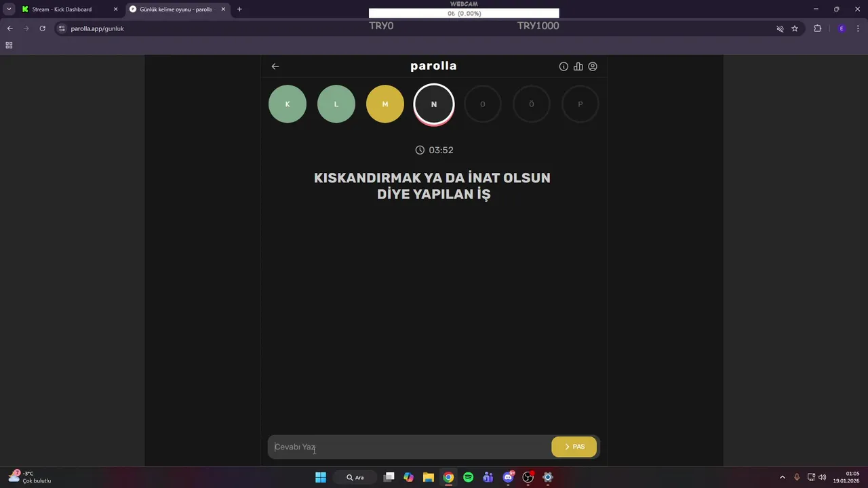Switch to the Stream - Kick Dashboard tab
This screenshot has width=868, height=488.
pyautogui.click(x=68, y=9)
